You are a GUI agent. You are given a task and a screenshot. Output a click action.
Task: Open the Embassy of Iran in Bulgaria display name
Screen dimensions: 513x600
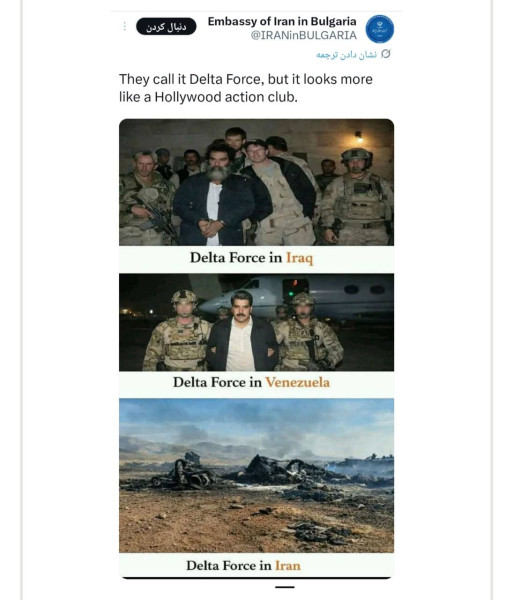(282, 21)
